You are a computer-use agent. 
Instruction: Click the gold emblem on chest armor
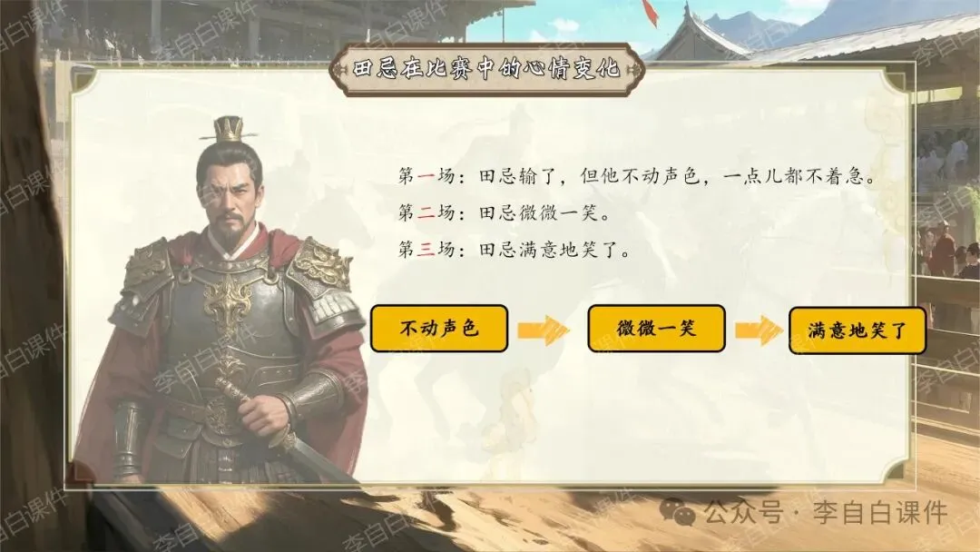pos(228,306)
